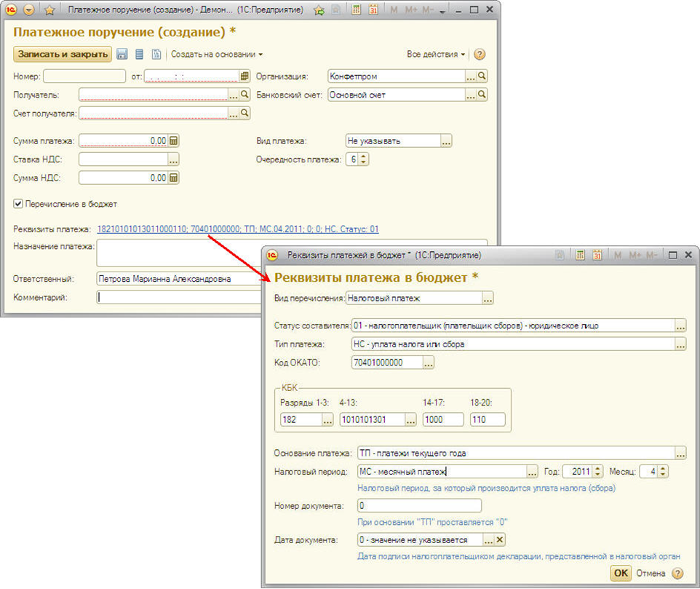Click the КБК Разряды 1-3 ellipsis select button
The height and width of the screenshot is (589, 700).
(x=327, y=420)
